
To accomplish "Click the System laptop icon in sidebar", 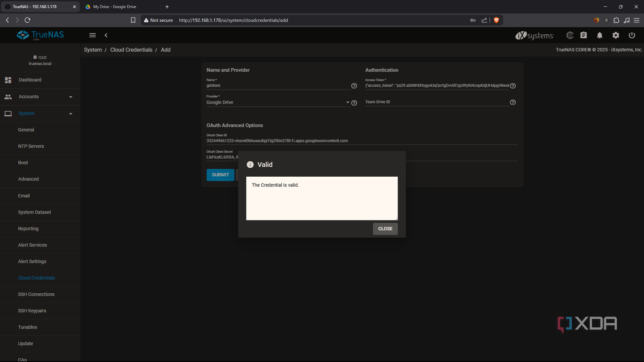I will coord(8,114).
